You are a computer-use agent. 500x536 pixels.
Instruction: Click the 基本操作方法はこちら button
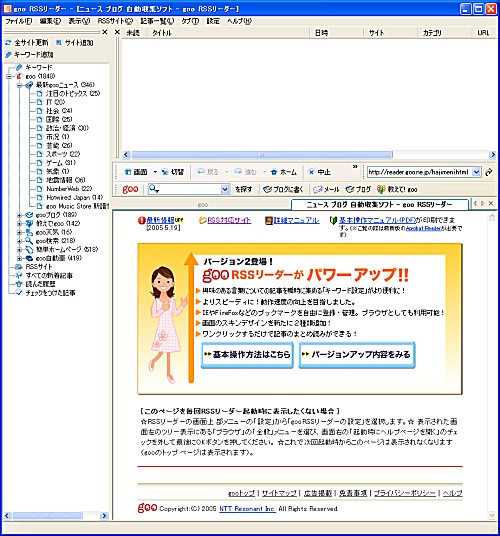[x=247, y=354]
